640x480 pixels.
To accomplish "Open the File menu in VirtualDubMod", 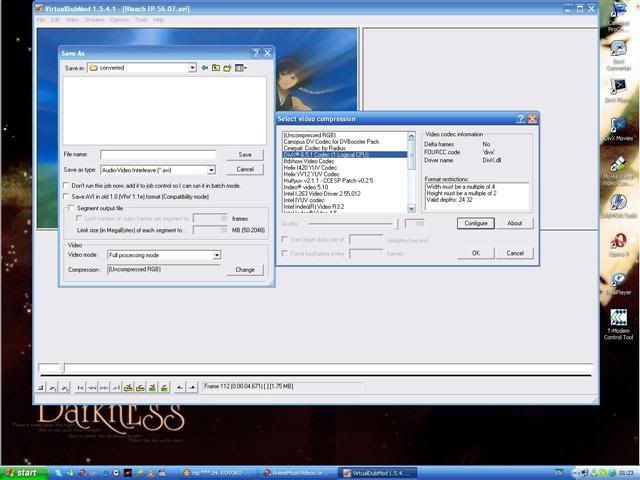I will coord(41,19).
